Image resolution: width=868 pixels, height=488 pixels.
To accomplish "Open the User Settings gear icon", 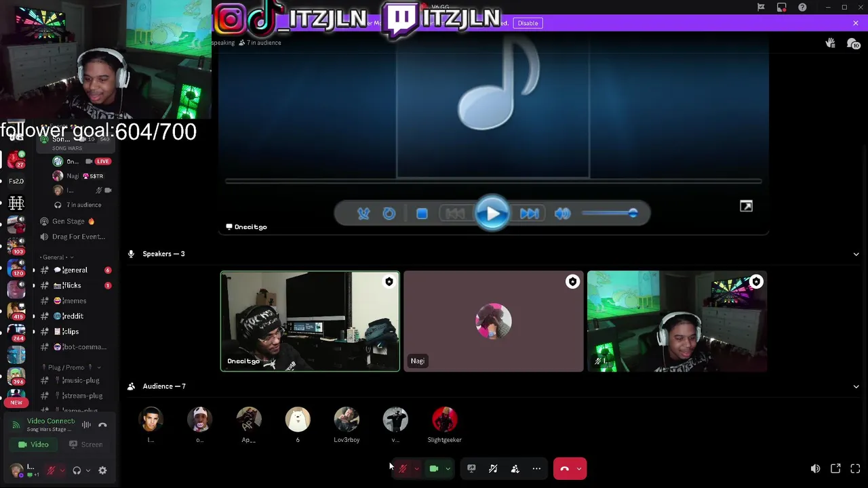I will click(x=102, y=470).
